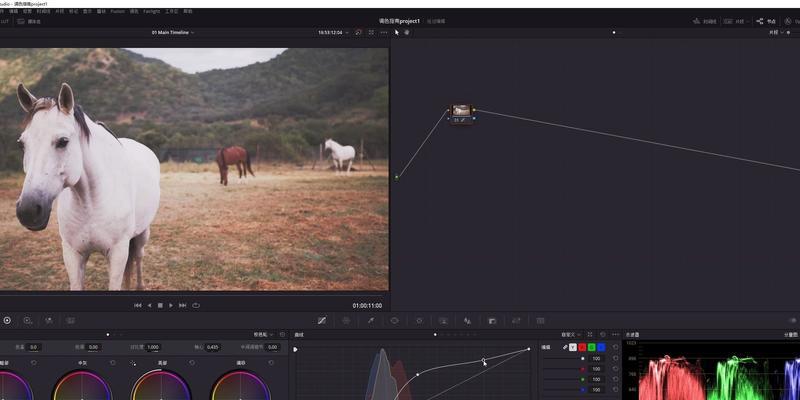Select the hand pan tool in node editor
This screenshot has height=400, width=800.
407,32
